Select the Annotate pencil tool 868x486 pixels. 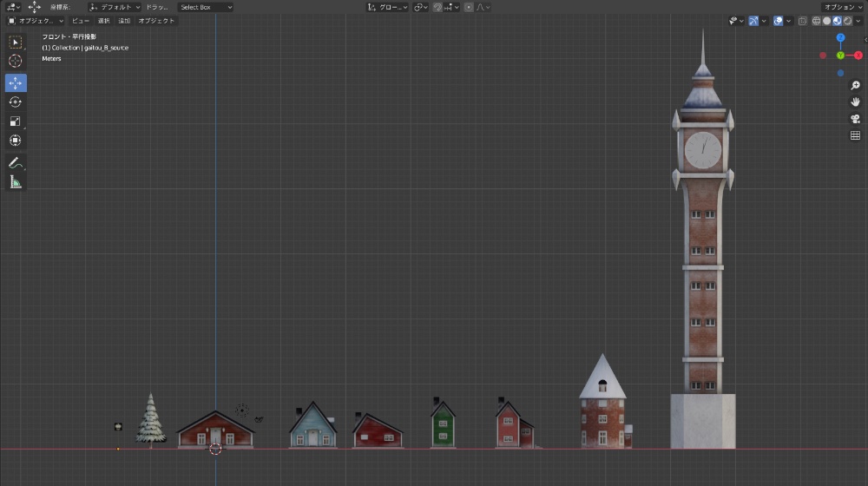16,163
